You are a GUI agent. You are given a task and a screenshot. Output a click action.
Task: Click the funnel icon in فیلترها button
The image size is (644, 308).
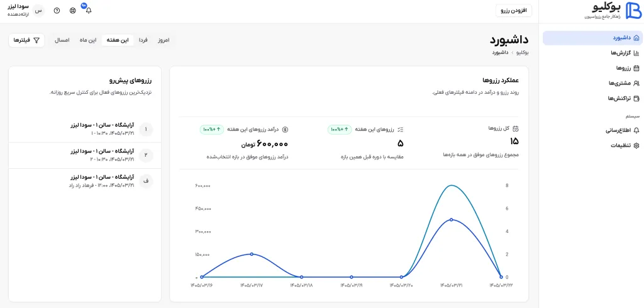36,40
